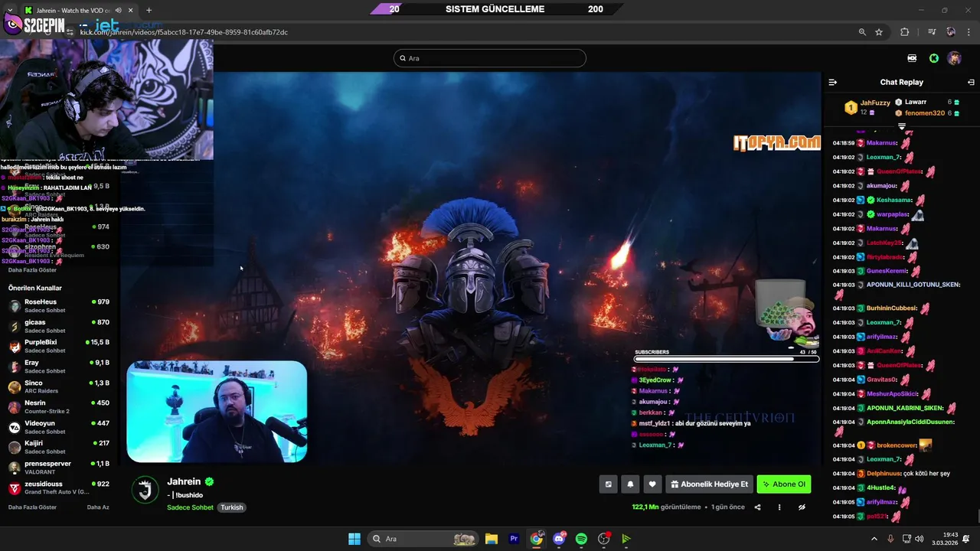Click the taskbar search box Ara
This screenshot has width=980, height=551.
pyautogui.click(x=422, y=539)
